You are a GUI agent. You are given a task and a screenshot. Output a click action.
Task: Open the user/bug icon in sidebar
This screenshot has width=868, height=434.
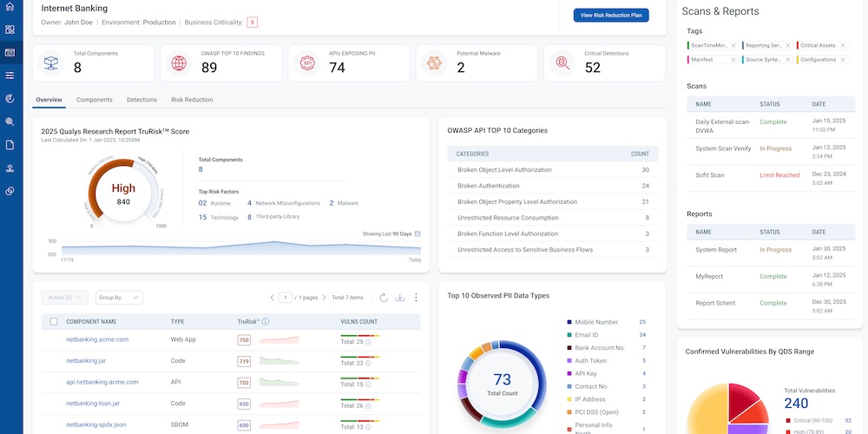tap(10, 168)
